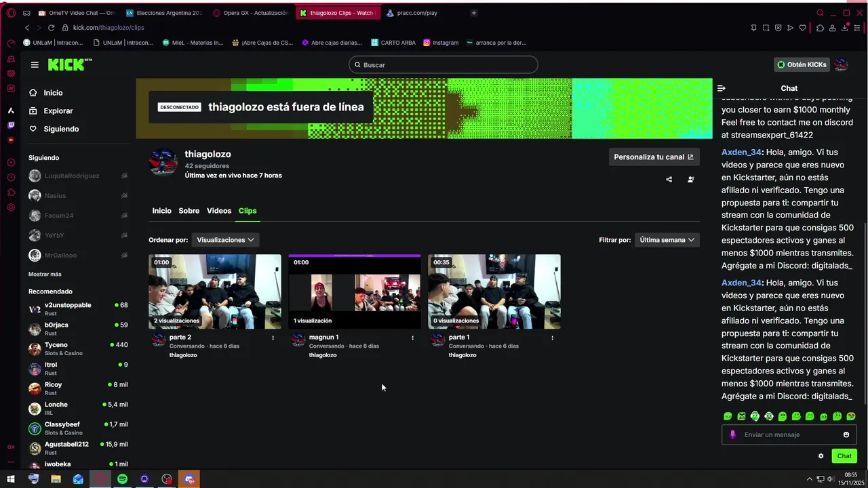Insert first green emote in quick row

728,416
